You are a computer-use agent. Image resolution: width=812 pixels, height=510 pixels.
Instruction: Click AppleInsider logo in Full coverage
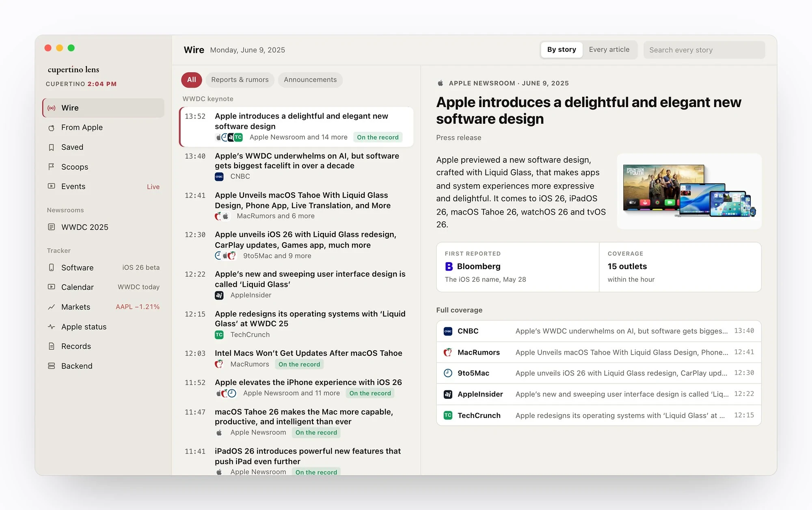448,394
